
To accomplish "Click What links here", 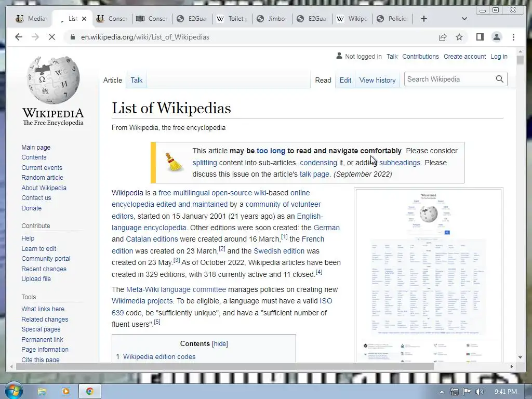I will pyautogui.click(x=43, y=309).
